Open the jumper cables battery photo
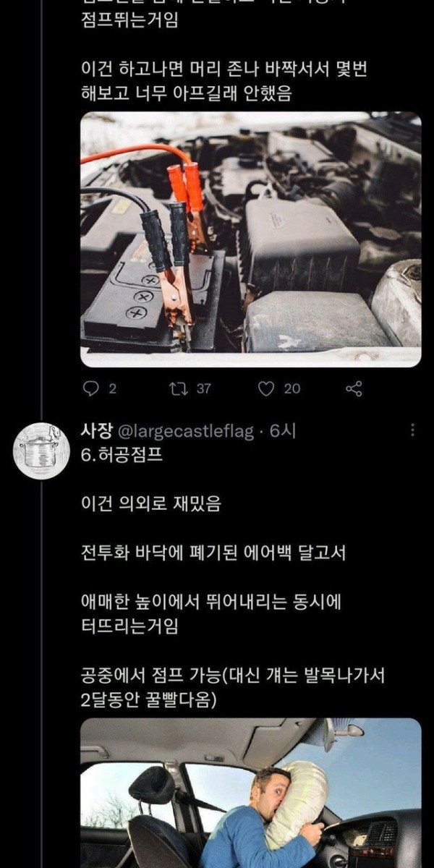 [x=250, y=239]
